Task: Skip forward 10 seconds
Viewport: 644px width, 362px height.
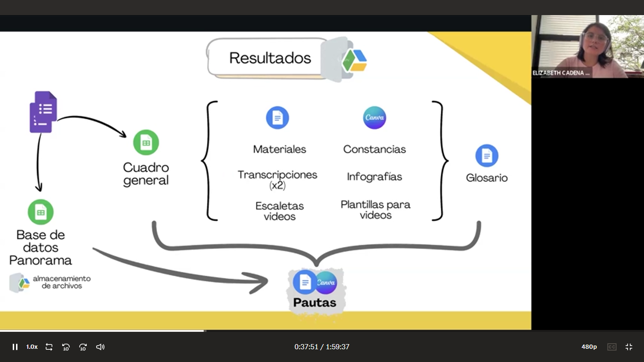Action: 83,347
